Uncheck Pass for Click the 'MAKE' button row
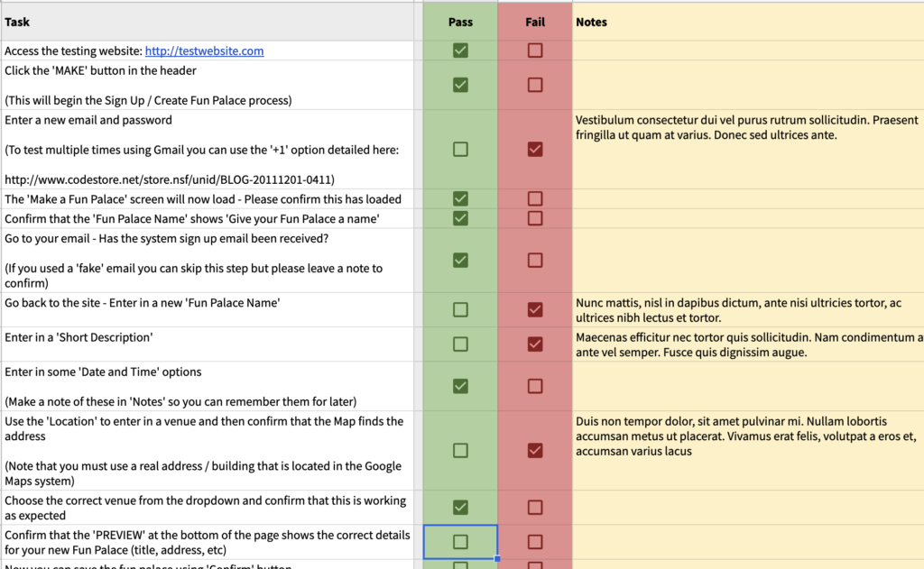Screen dimensions: 924x569 pyautogui.click(x=460, y=85)
